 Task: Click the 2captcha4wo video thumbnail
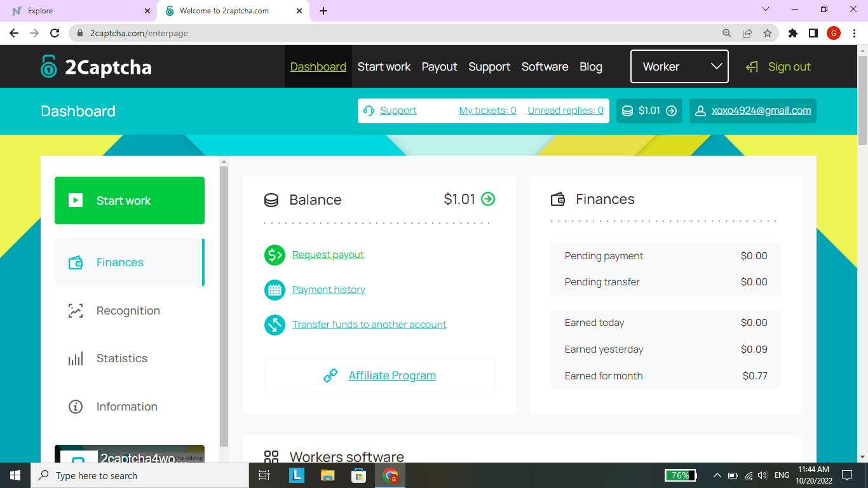pyautogui.click(x=130, y=454)
